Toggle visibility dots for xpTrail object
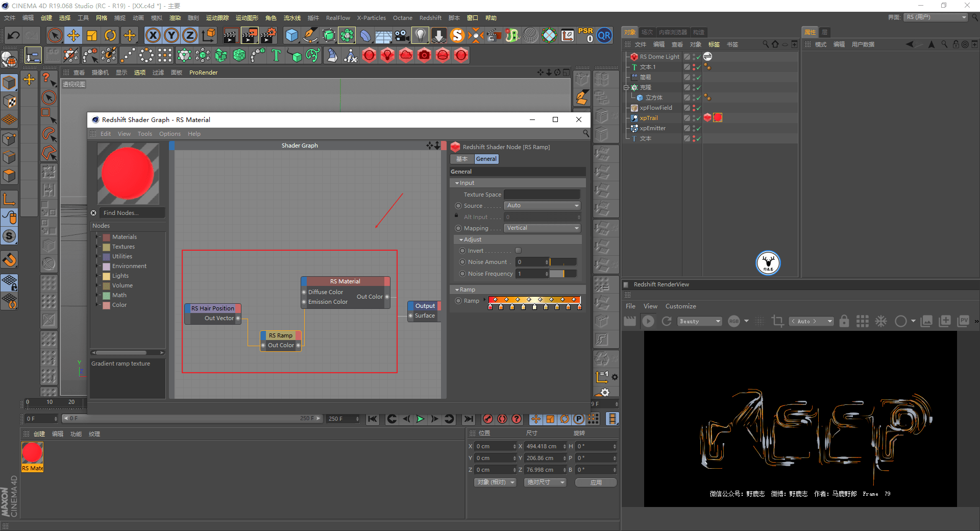This screenshot has height=531, width=980. pyautogui.click(x=693, y=118)
